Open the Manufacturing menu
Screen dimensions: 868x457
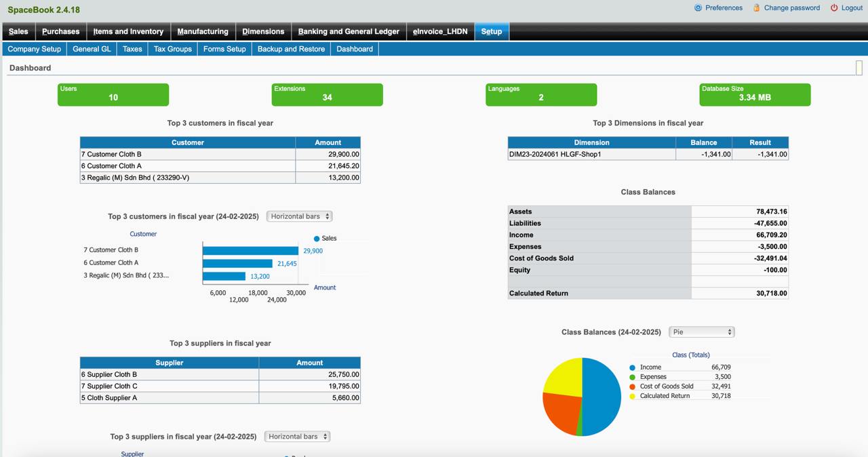(x=202, y=31)
